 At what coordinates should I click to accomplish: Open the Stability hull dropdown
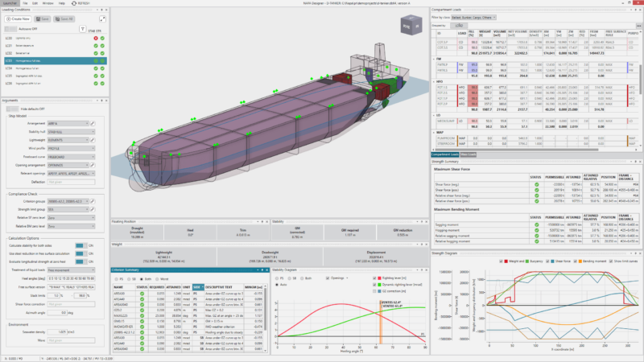coord(71,132)
